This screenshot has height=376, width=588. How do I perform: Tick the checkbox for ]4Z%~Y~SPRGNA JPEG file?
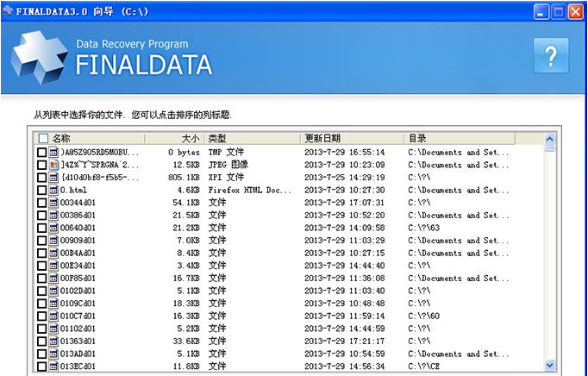(x=41, y=165)
